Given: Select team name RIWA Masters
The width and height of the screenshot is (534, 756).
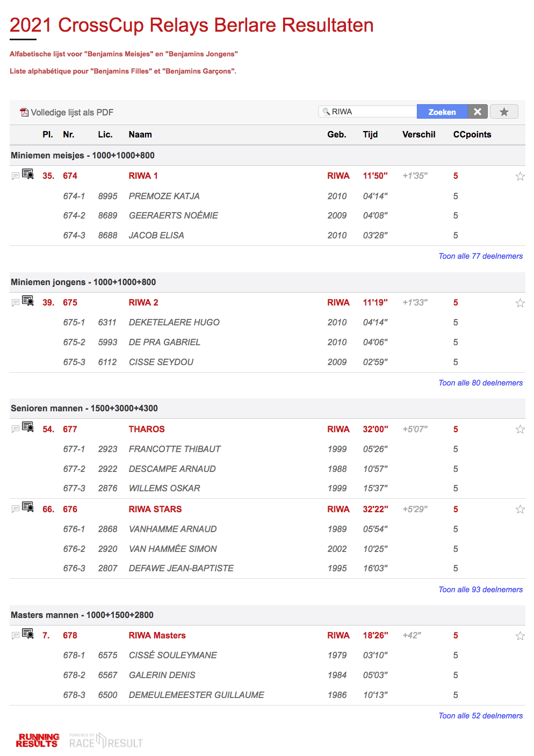Looking at the screenshot, I should [157, 635].
